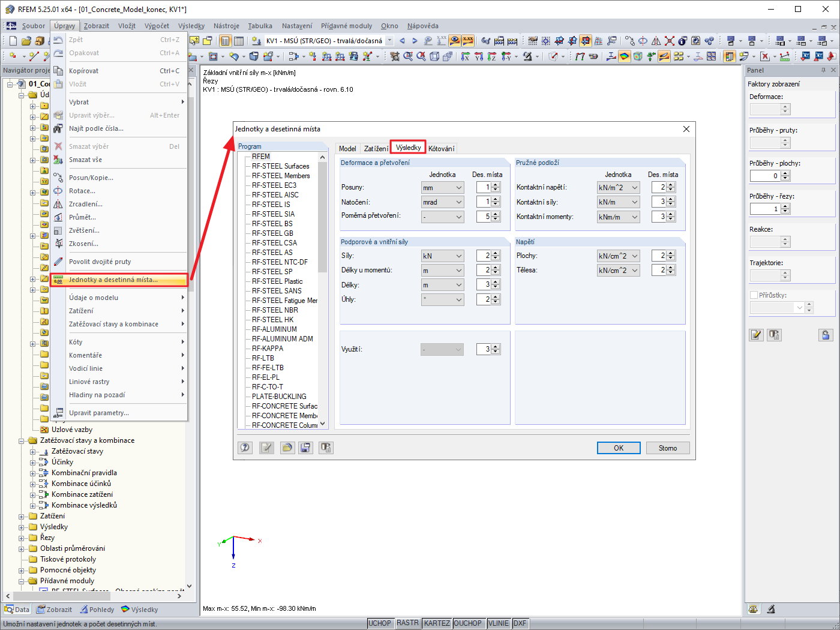This screenshot has height=630, width=840.
Task: Increase the Kontaktní napětí decimal places
Action: point(671,185)
